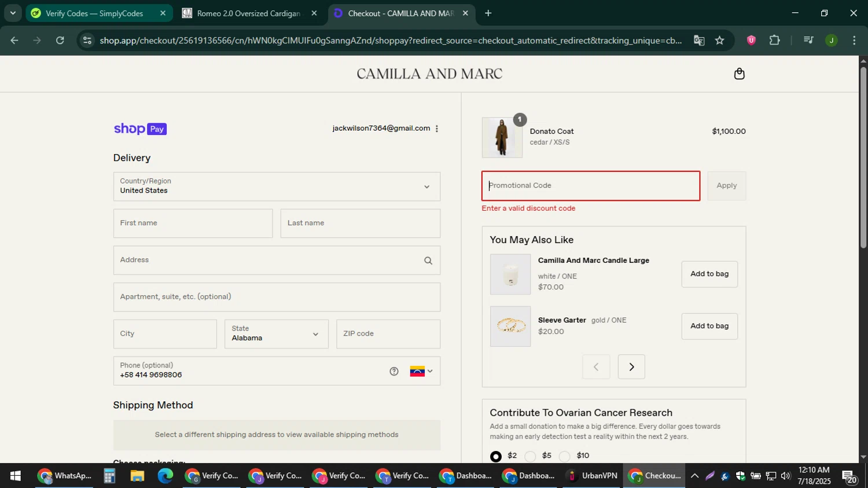Open the State dropdown showing Alabama
This screenshot has width=868, height=488.
277,334
